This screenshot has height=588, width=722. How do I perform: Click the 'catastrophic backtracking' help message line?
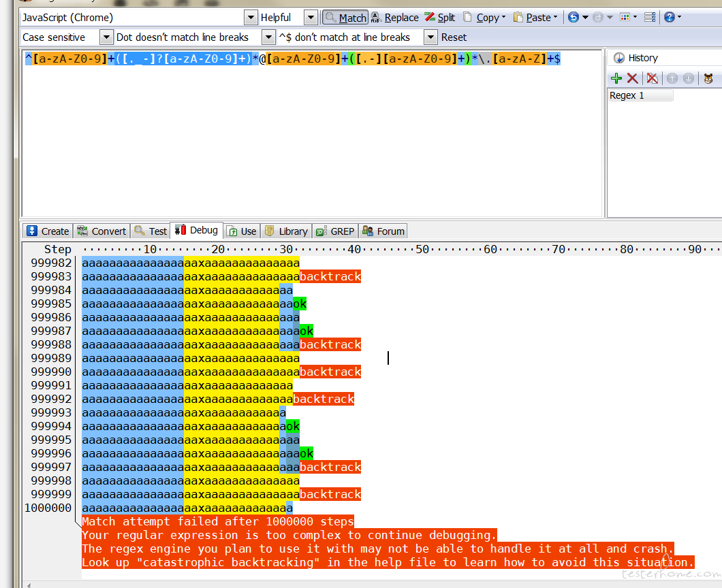click(x=388, y=562)
